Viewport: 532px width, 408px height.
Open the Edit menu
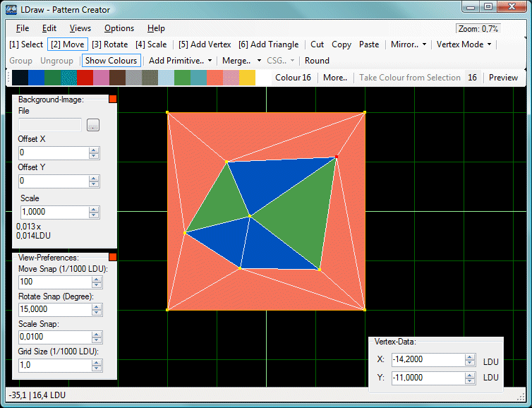[49, 28]
